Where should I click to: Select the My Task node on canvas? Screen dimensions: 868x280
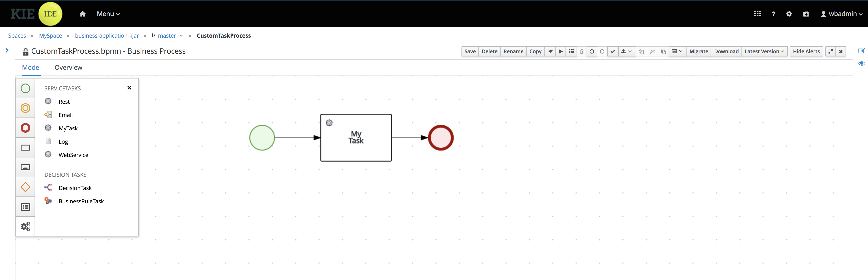click(x=356, y=138)
